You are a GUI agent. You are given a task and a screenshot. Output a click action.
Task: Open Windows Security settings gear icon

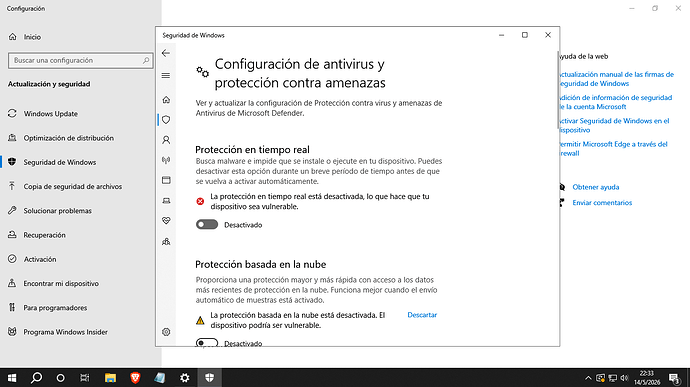pyautogui.click(x=166, y=332)
